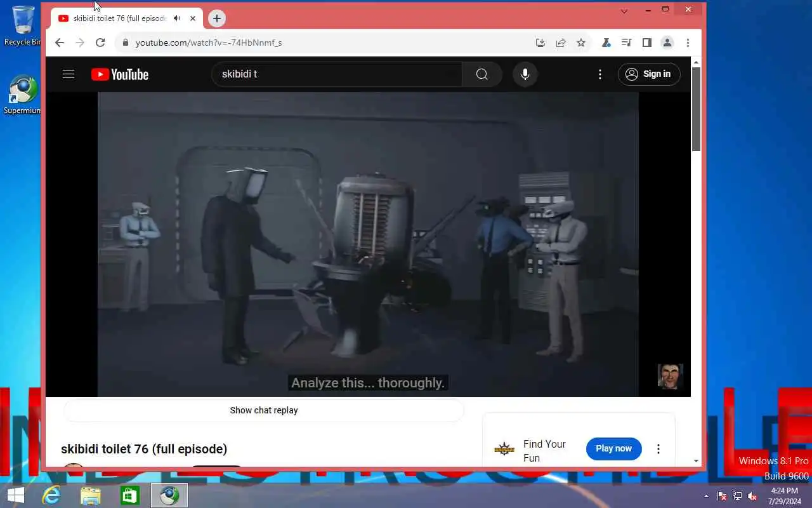
Task: Open browser three-dot main menu
Action: [688, 43]
